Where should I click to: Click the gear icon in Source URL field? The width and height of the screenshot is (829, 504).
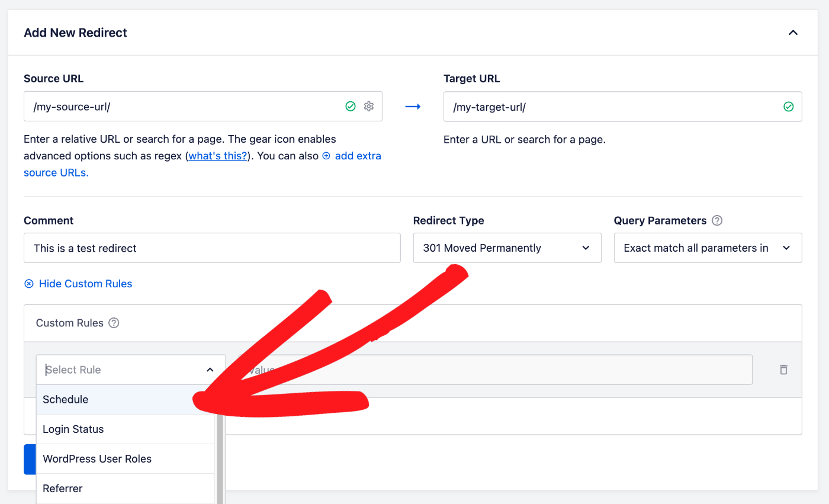369,107
